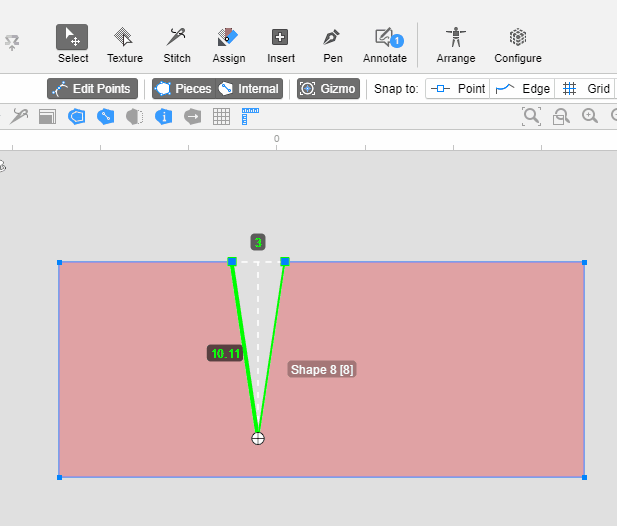Screen dimensions: 617x526
Task: Click the blue info display icon
Action: coord(164,117)
